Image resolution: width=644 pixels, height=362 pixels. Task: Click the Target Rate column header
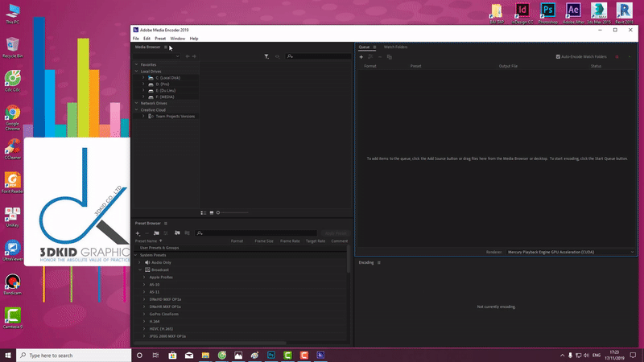[316, 241]
